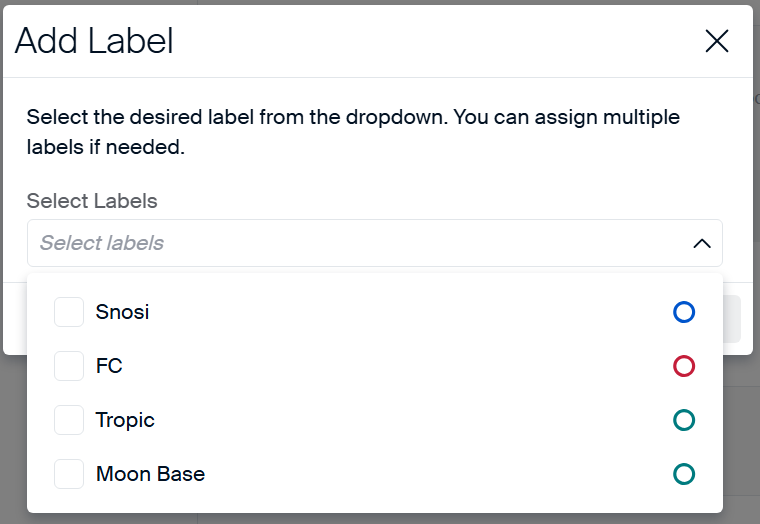Collapse the labels dropdown with chevron arrow

click(x=702, y=243)
